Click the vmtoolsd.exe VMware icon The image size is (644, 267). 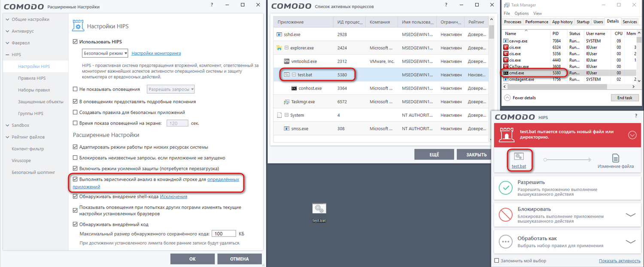287,61
